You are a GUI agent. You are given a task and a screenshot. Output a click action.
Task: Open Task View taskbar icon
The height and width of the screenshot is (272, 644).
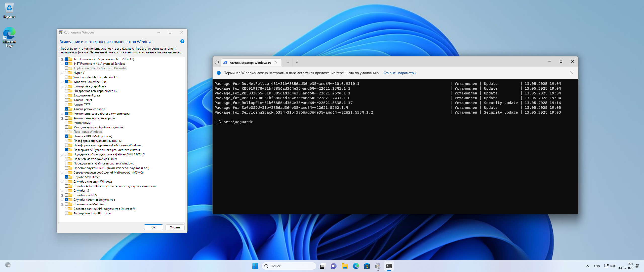pos(322,266)
